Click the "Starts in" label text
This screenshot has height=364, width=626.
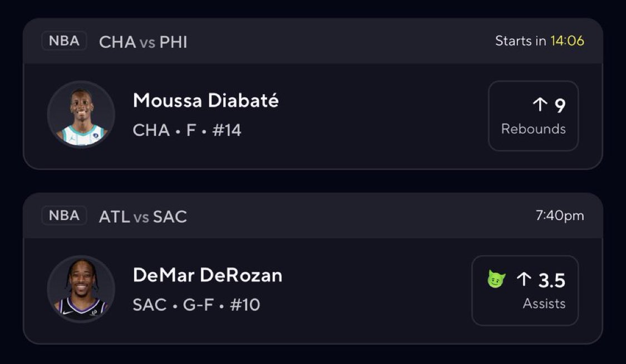[520, 41]
